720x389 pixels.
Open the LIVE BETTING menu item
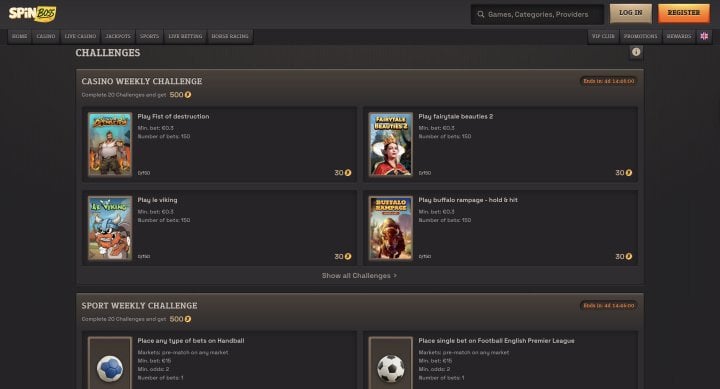186,36
